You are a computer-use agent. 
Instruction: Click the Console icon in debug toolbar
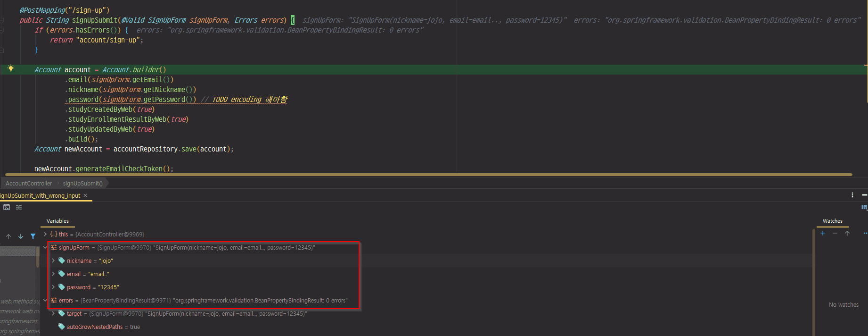(7, 207)
